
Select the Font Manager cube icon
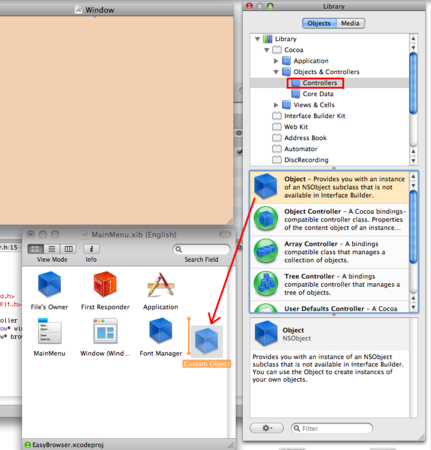[161, 330]
